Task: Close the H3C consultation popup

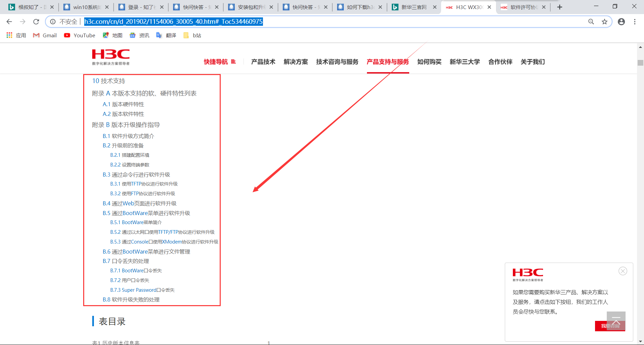Action: pyautogui.click(x=623, y=271)
